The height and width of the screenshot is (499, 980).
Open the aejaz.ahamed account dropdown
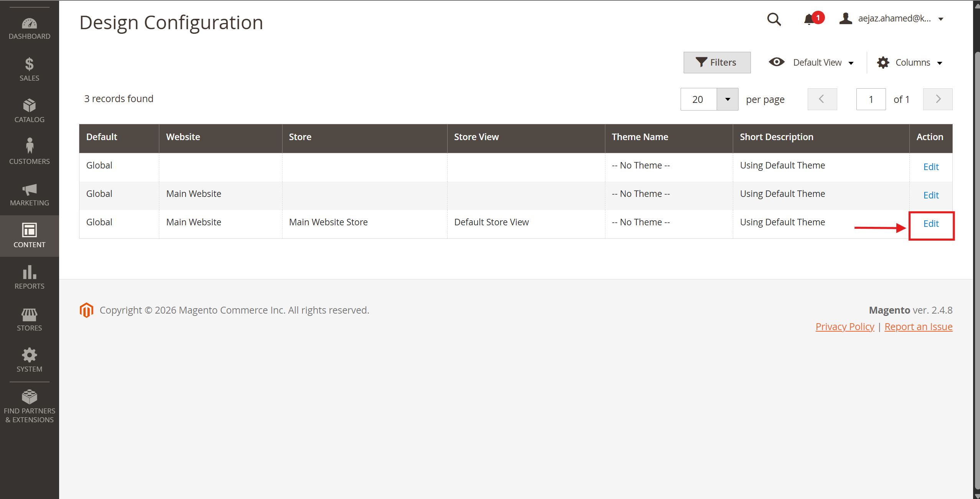tap(891, 18)
